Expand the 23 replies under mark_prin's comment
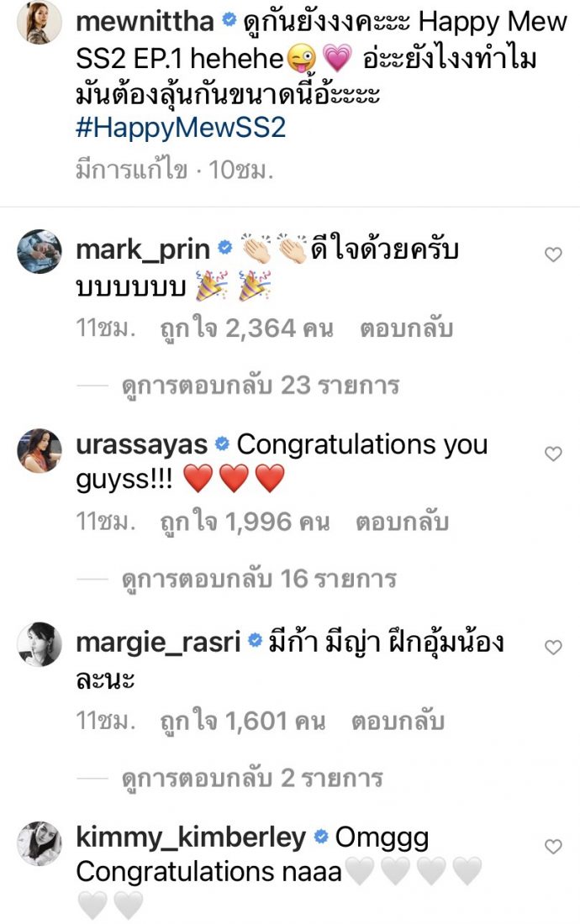This screenshot has height=924, width=580. [260, 386]
